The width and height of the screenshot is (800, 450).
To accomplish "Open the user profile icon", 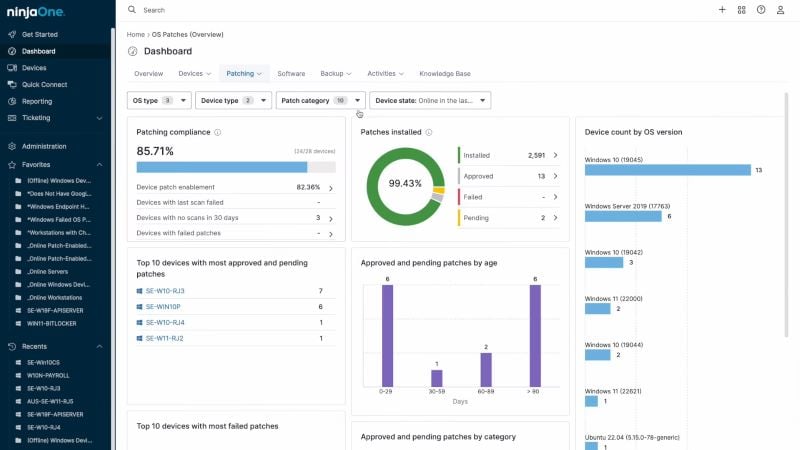I will (x=780, y=10).
